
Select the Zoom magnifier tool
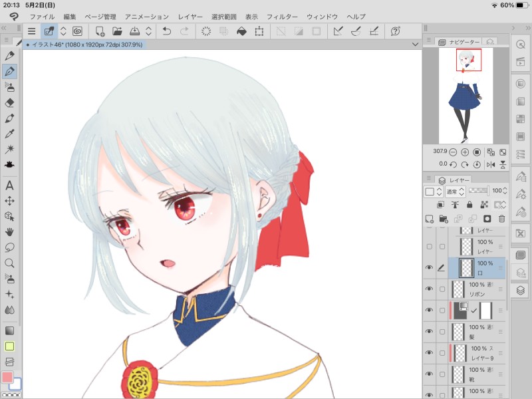(x=9, y=263)
